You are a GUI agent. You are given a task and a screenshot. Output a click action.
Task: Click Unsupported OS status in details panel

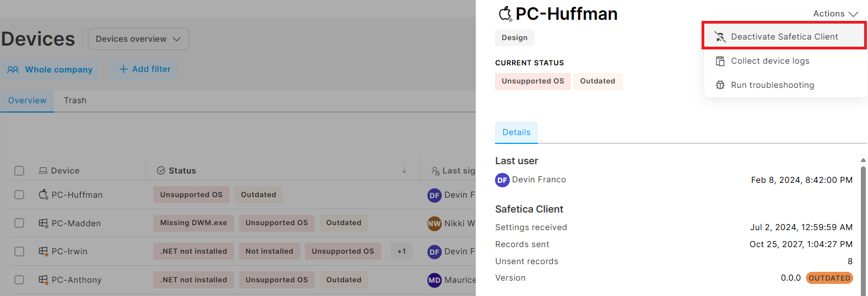coord(532,81)
